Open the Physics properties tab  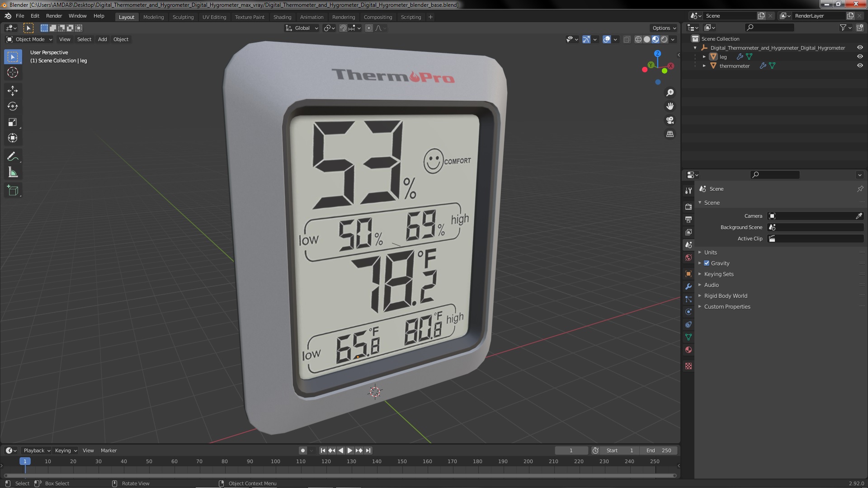click(689, 312)
